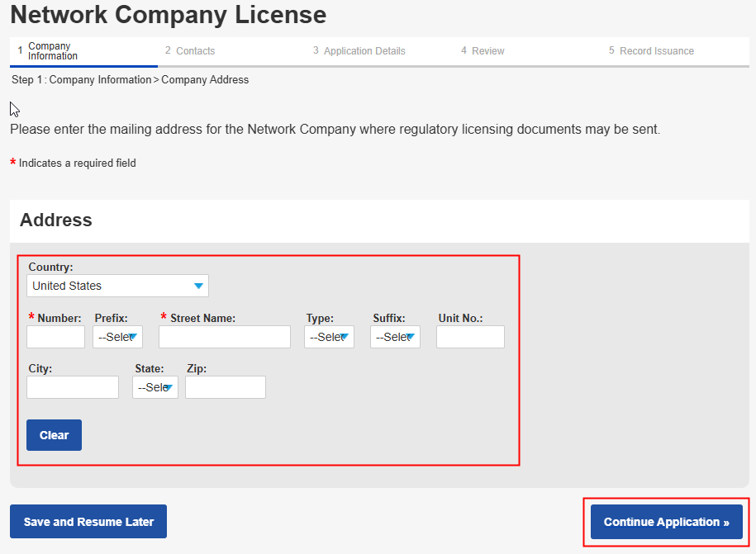Go to the Contacts step tab

point(195,51)
